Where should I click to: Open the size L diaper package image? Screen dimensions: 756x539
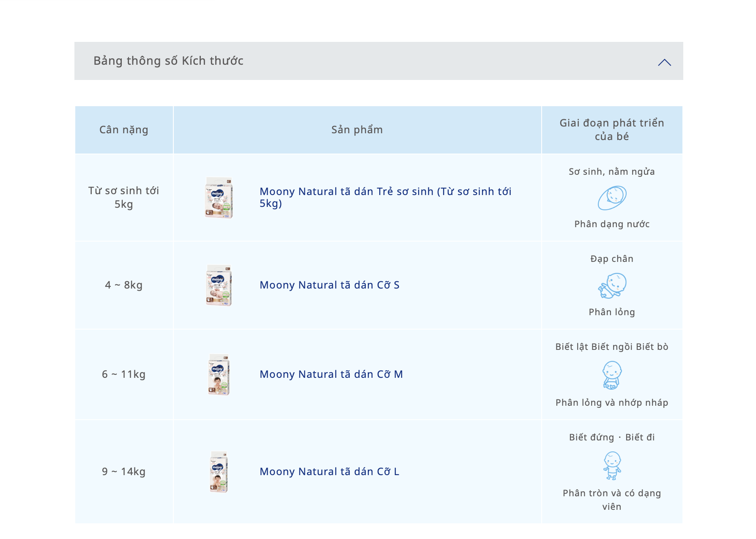tap(219, 472)
